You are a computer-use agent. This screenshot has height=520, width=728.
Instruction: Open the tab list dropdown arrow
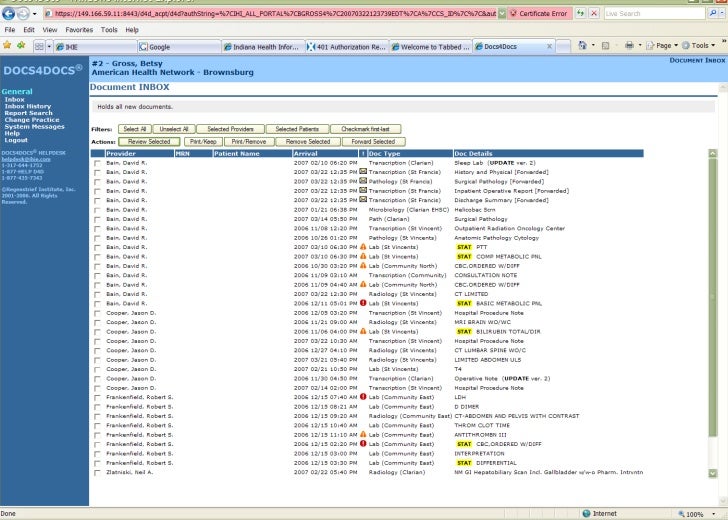point(49,46)
